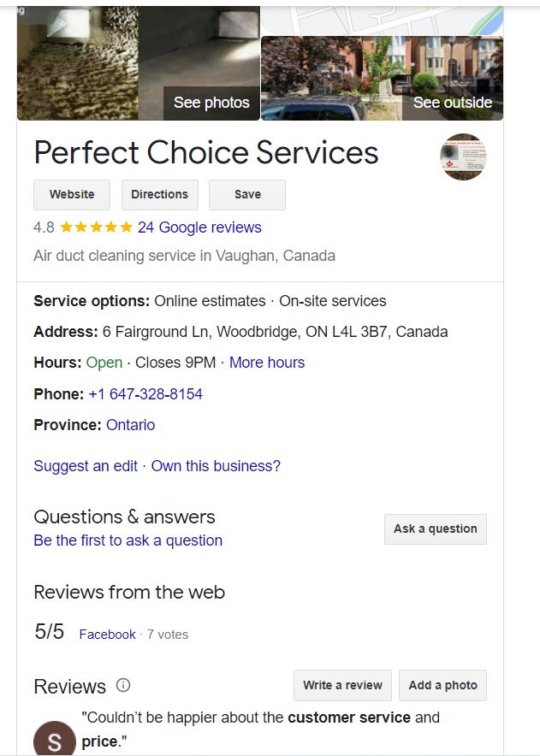
Task: Click Suggest an edit link
Action: pyautogui.click(x=86, y=466)
